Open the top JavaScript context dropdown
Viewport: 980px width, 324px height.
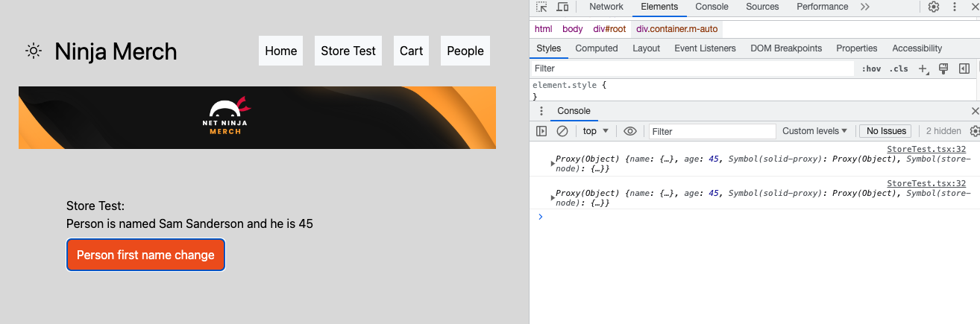(x=595, y=131)
